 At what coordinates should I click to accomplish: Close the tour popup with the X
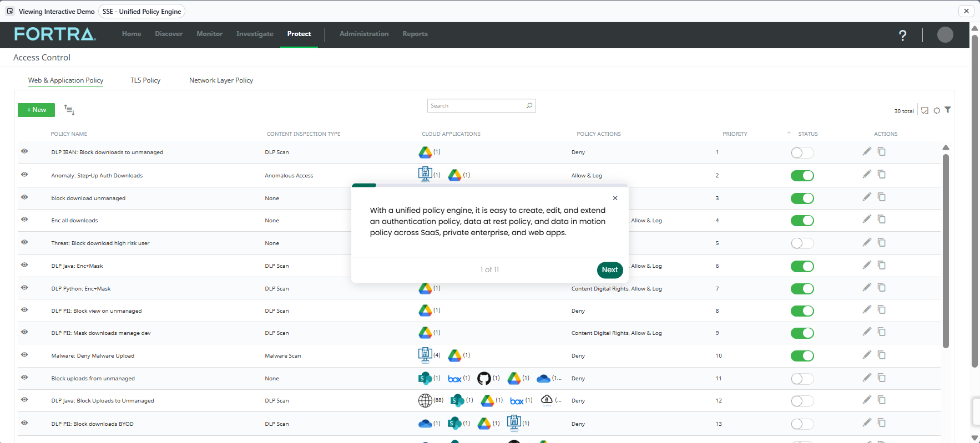(615, 198)
